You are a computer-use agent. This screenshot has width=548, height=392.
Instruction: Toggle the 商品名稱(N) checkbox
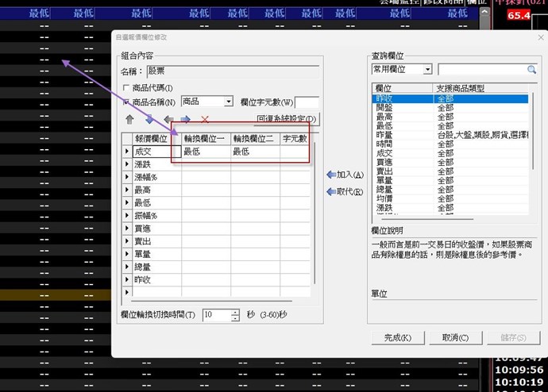click(x=125, y=102)
